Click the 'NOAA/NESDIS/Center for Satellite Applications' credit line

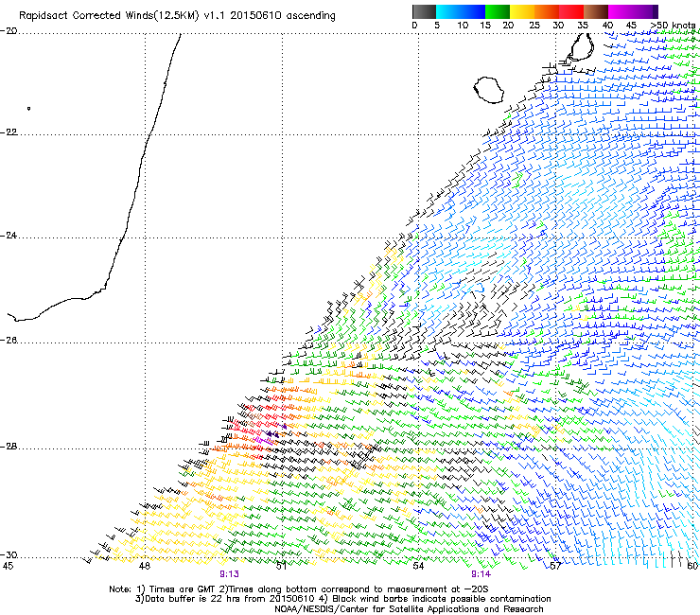[409, 609]
